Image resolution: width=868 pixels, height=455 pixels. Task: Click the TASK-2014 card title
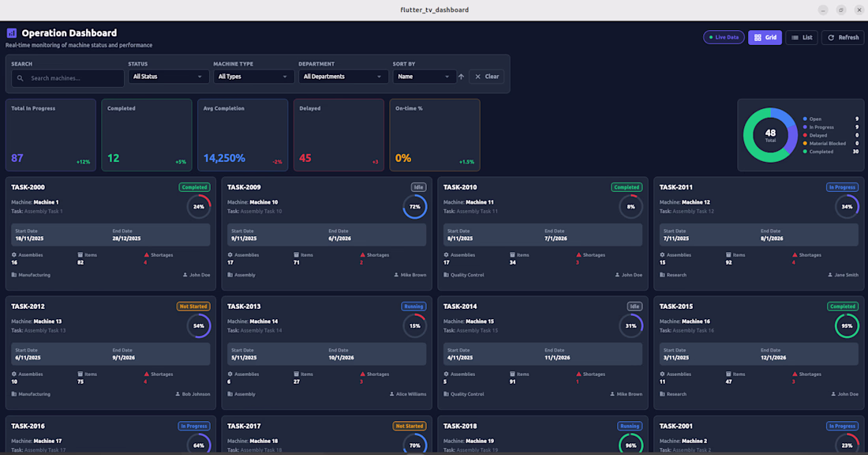point(460,306)
